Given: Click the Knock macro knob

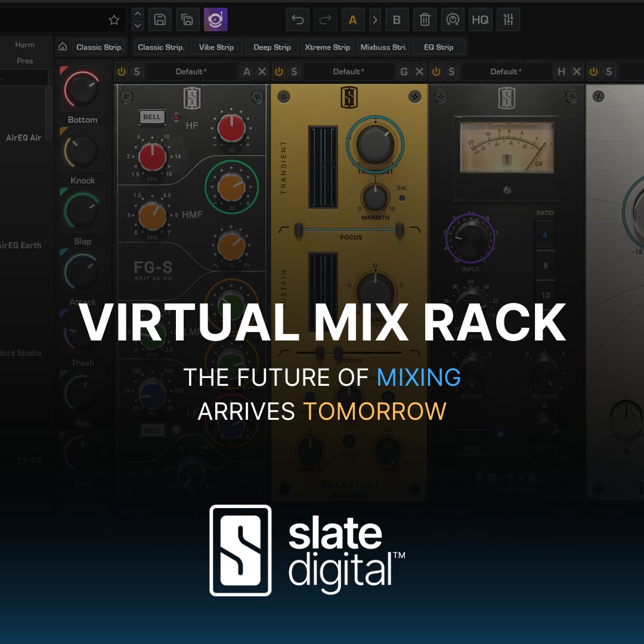Looking at the screenshot, I should tap(82, 150).
